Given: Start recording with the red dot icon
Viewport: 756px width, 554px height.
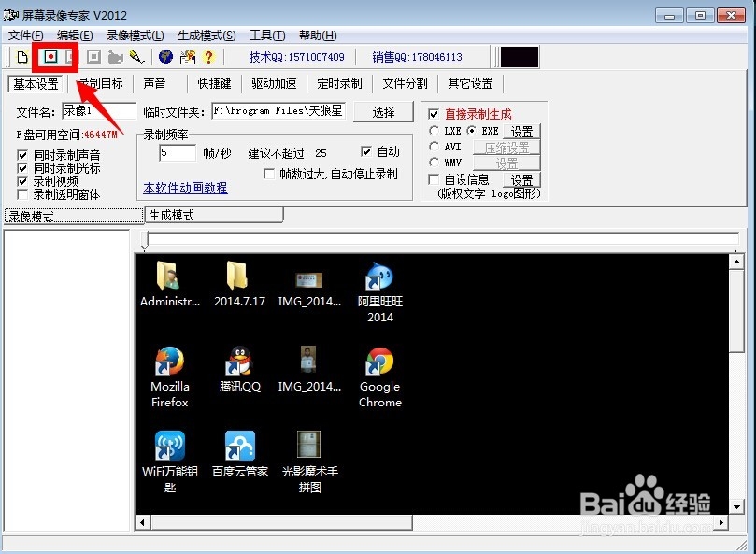Looking at the screenshot, I should pos(50,57).
